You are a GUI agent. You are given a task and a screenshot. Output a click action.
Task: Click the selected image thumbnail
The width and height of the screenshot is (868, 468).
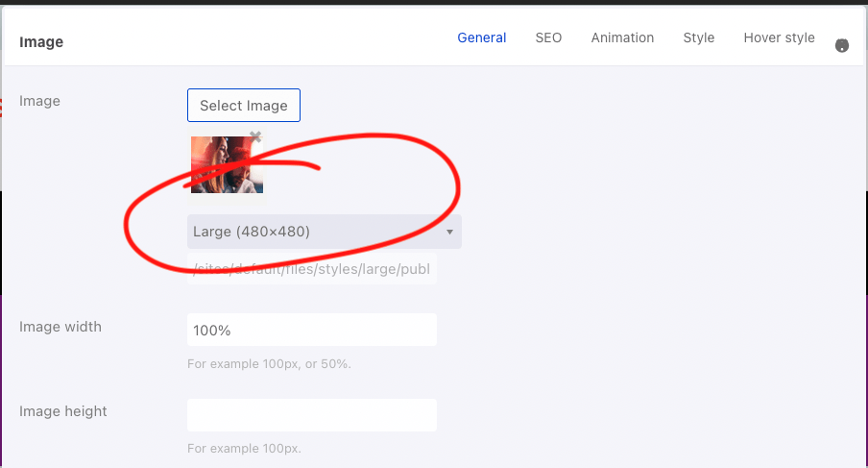pos(227,165)
